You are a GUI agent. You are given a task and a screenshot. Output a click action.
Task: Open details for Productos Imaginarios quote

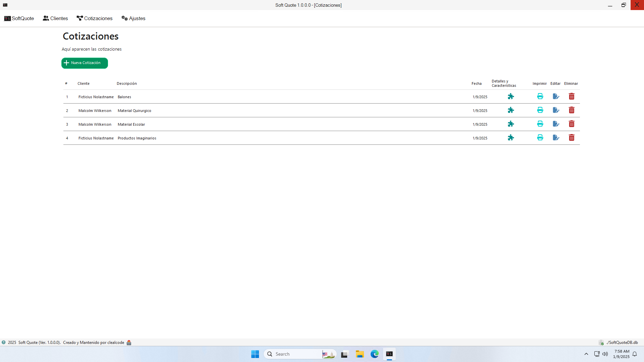pyautogui.click(x=511, y=138)
